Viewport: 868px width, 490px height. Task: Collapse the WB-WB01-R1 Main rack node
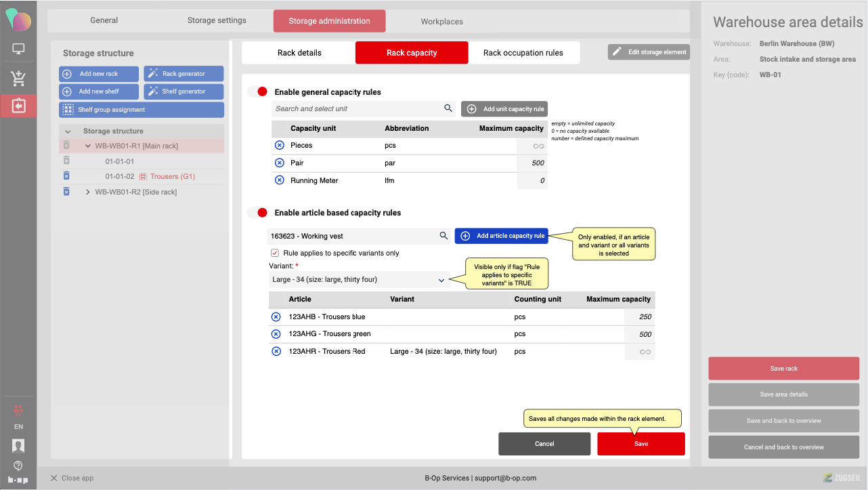(x=88, y=146)
